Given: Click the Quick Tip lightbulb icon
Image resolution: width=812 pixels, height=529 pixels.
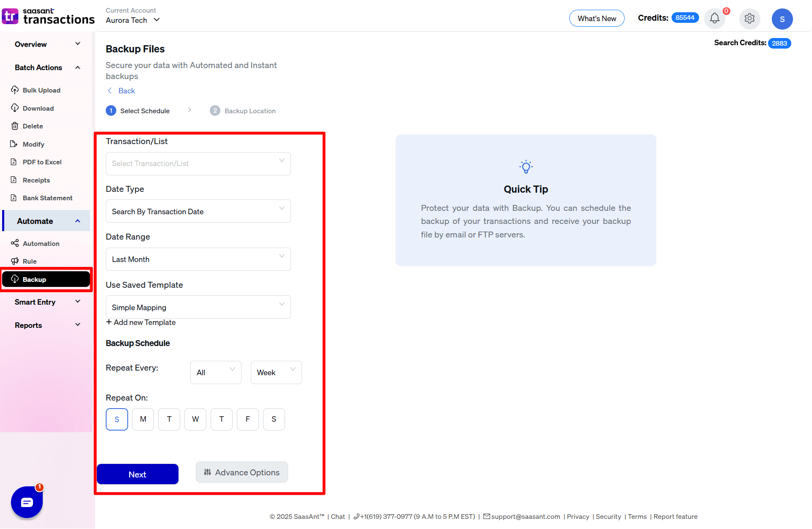Looking at the screenshot, I should [x=526, y=167].
